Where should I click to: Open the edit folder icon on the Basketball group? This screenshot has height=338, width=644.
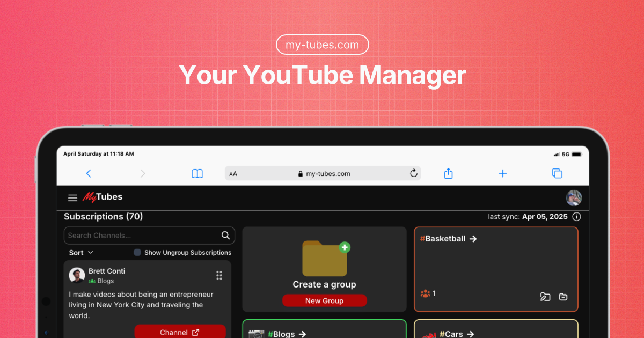click(545, 297)
